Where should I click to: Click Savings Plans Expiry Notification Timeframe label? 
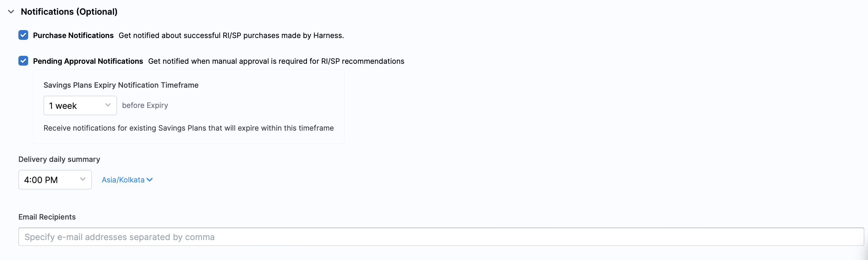click(121, 85)
